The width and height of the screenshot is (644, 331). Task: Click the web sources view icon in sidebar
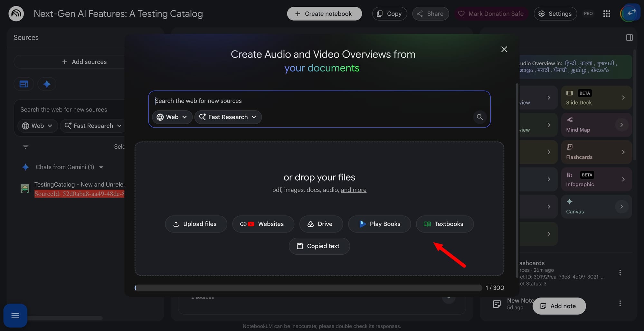point(24,84)
